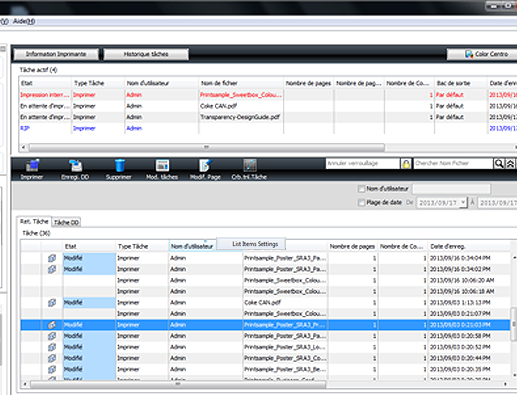Screen dimensions: 517x395
Task: Click the active jobs horizontal scrollbar
Action: 207,147
